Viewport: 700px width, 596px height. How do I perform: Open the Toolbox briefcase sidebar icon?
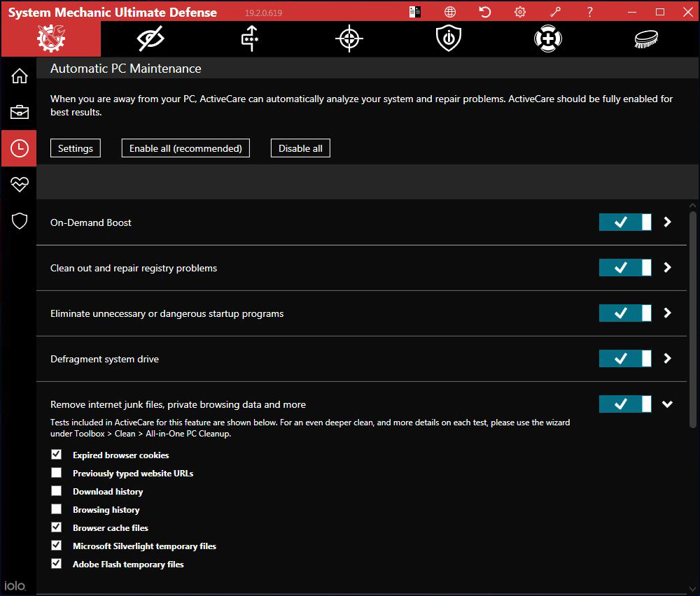19,112
